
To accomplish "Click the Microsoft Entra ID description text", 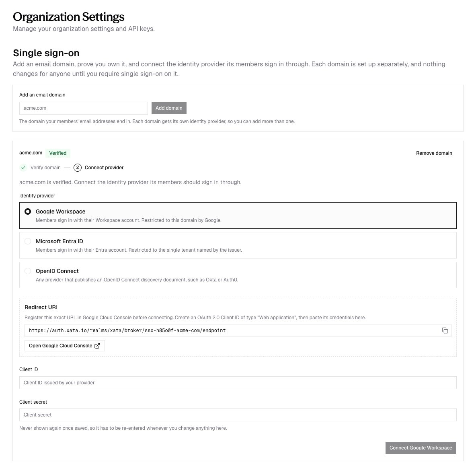I will [x=139, y=250].
